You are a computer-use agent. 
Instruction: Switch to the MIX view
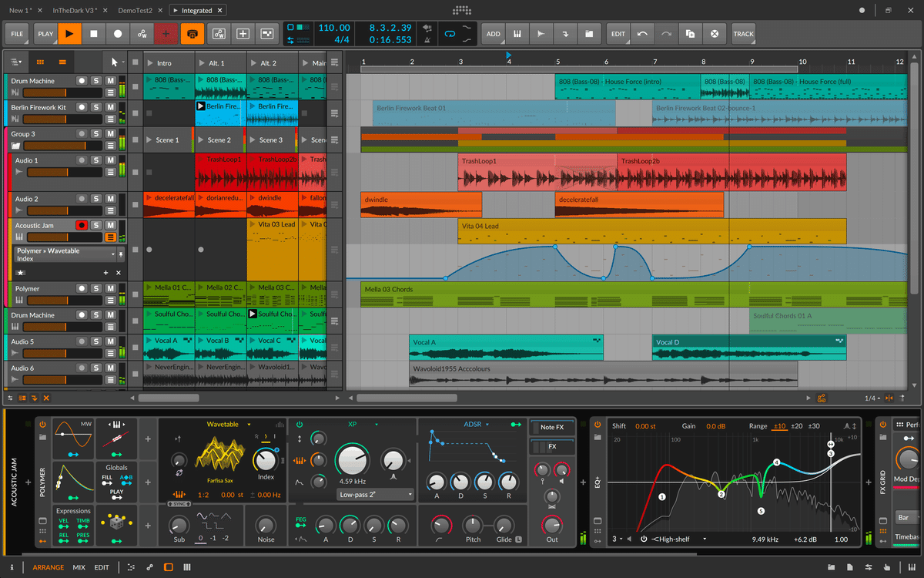point(79,567)
